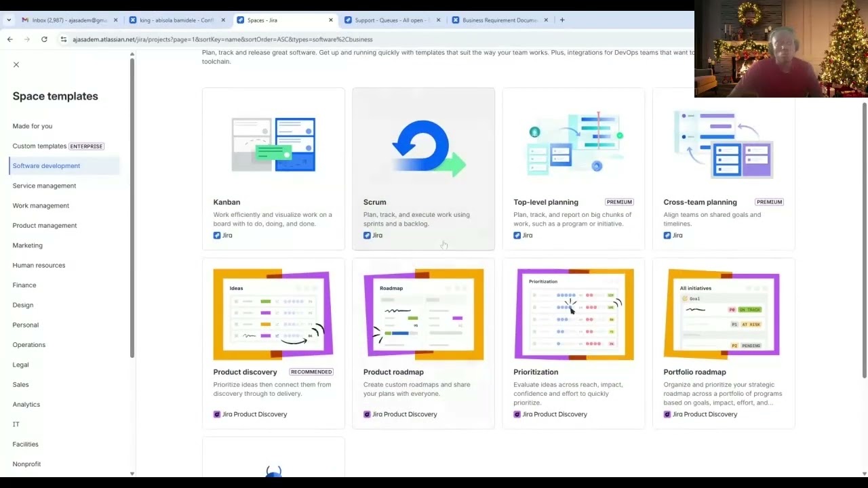
Task: Select Product management category
Action: pos(45,225)
